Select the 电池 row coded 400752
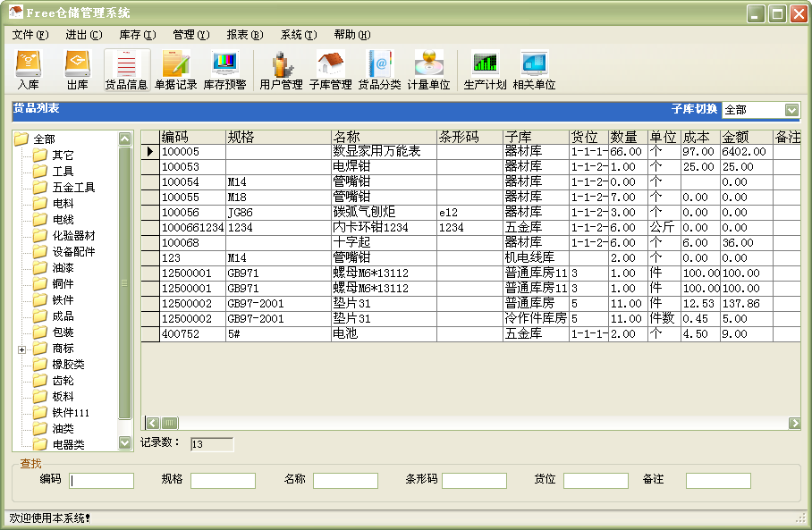 tap(470, 334)
